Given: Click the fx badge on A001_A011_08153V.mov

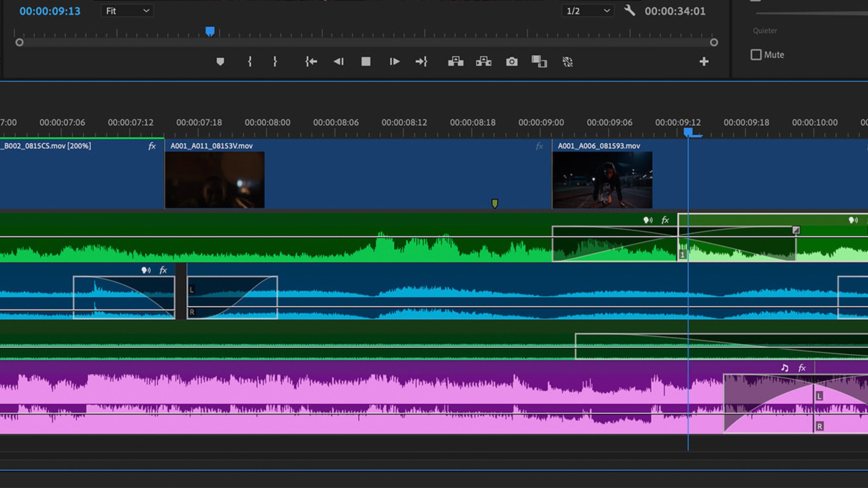Looking at the screenshot, I should [539, 146].
